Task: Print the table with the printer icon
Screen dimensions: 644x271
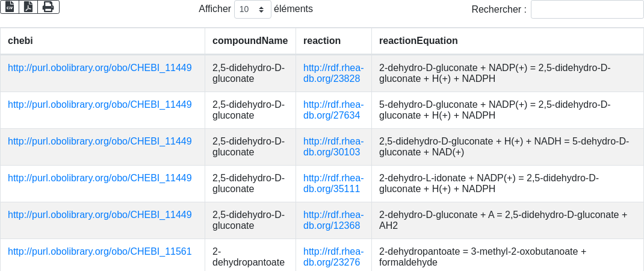Action: 48,7
